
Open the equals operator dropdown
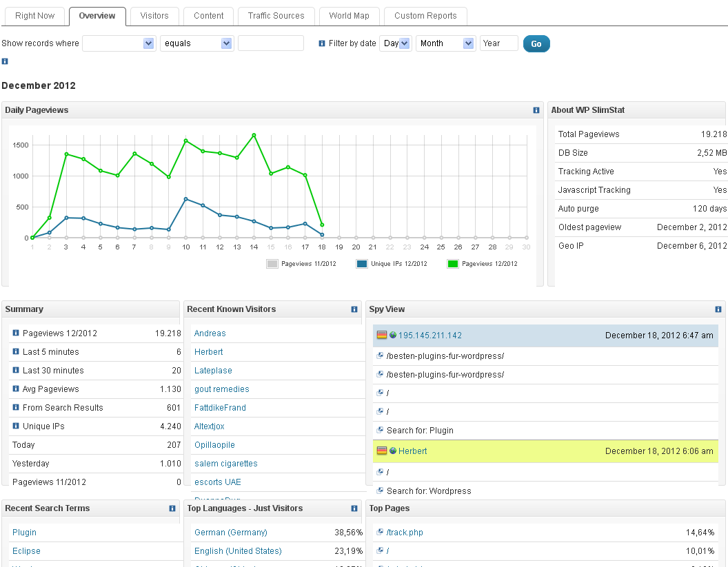197,43
